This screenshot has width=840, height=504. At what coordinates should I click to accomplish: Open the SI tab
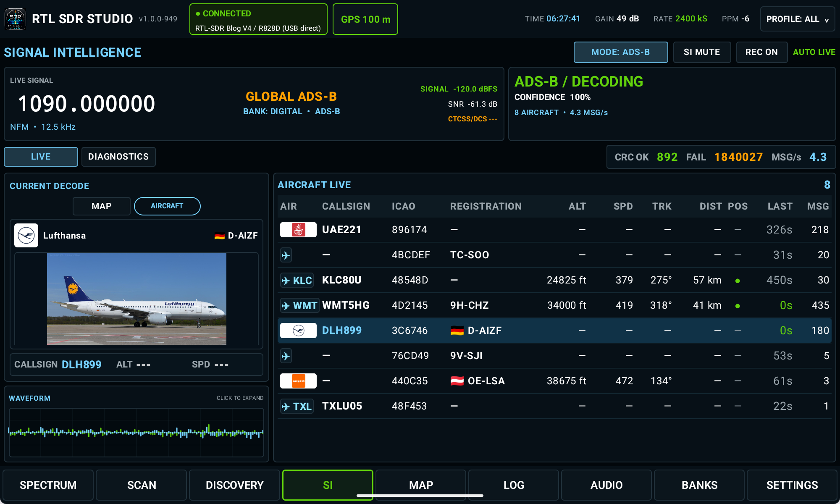328,485
